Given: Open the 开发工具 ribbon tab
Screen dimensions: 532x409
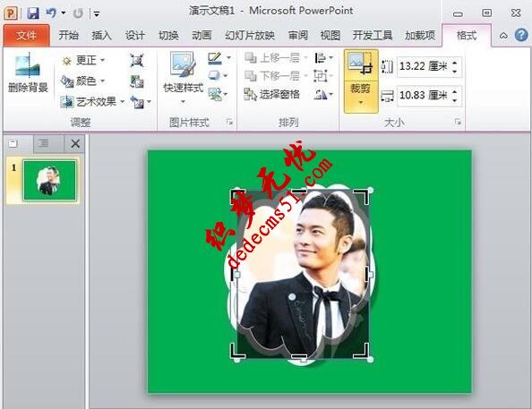Looking at the screenshot, I should point(373,35).
